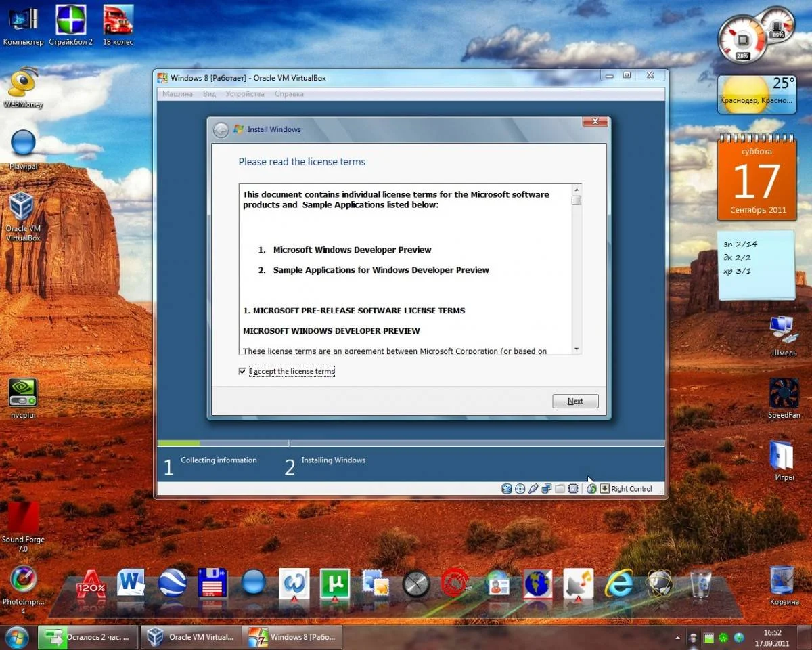Click the Осталось 2 час. taskbar button

tap(88, 637)
